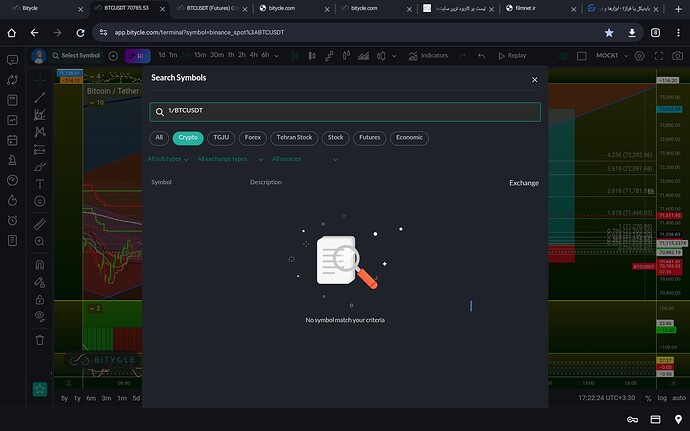Toggle the green eye visibility icon
The width and height of the screenshot is (690, 431).
point(563,56)
